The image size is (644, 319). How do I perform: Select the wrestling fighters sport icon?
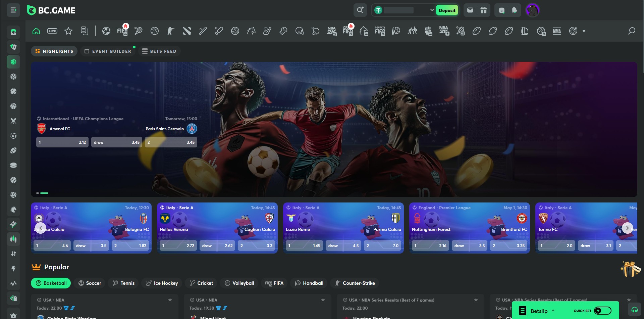click(x=412, y=31)
